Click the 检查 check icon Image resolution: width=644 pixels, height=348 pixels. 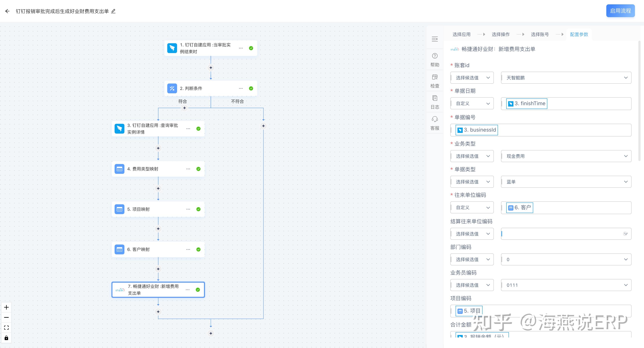434,77
